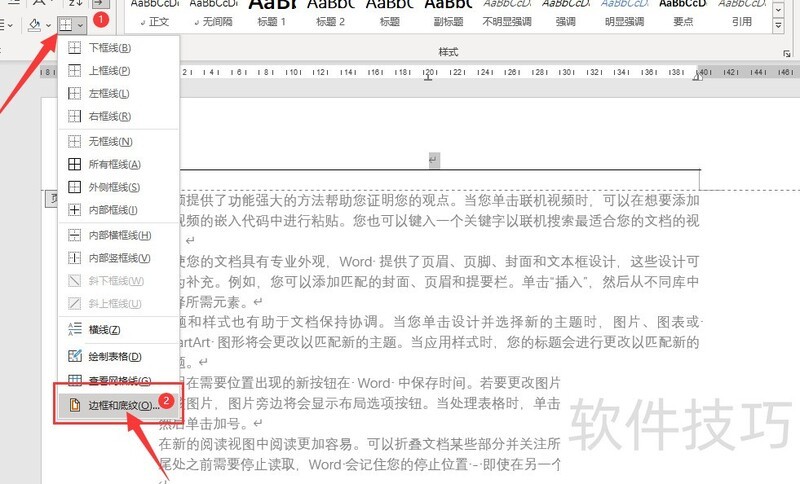Apply 所有框线(A) all borders
Screen dimensions: 800x484
[119, 164]
